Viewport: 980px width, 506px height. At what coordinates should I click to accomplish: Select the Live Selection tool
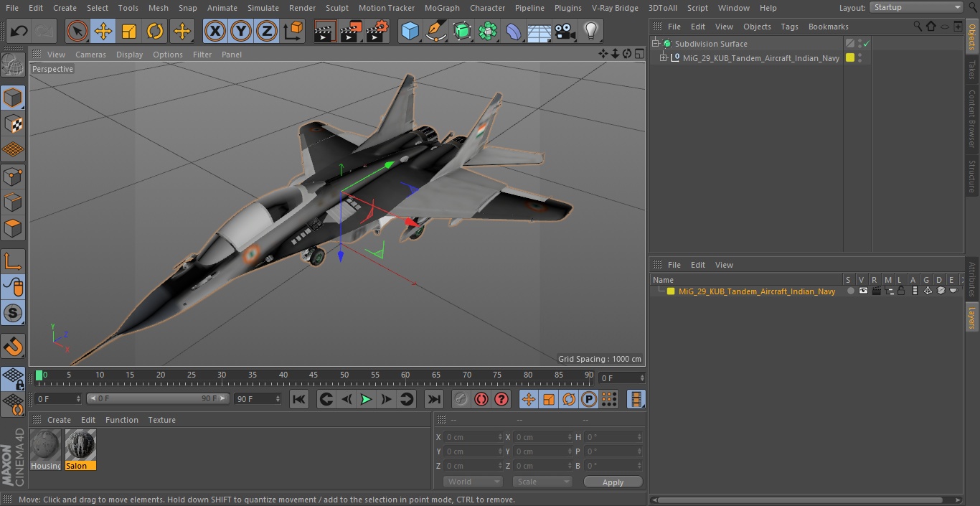coord(77,31)
